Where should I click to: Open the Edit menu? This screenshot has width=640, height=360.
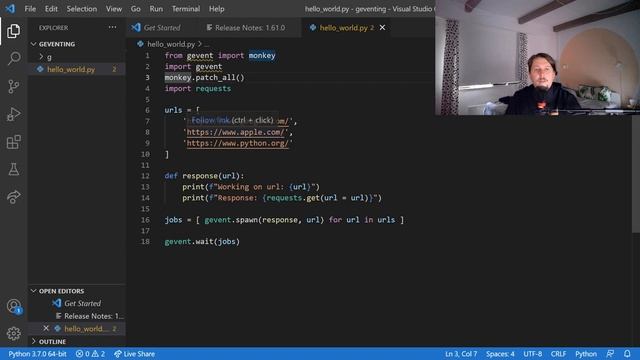click(x=51, y=9)
